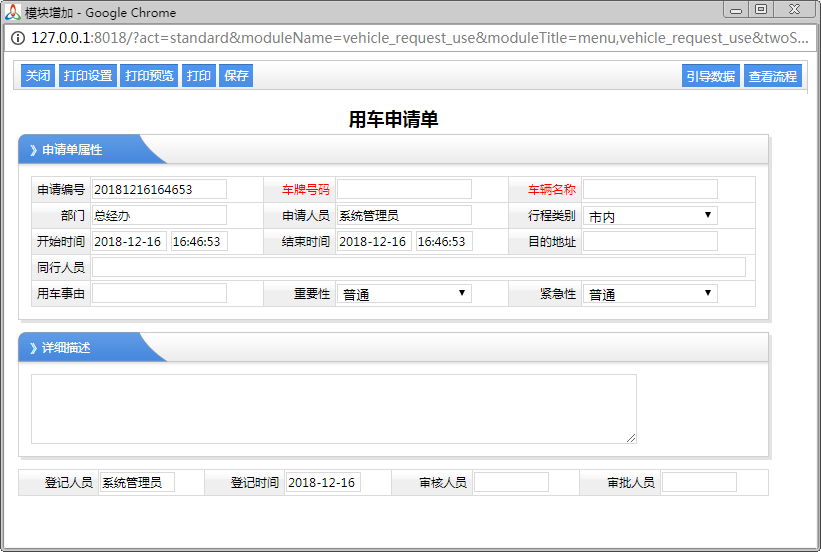Viewport: 821px width, 552px height.
Task: Open 查看流程 workflow view
Action: coord(773,76)
